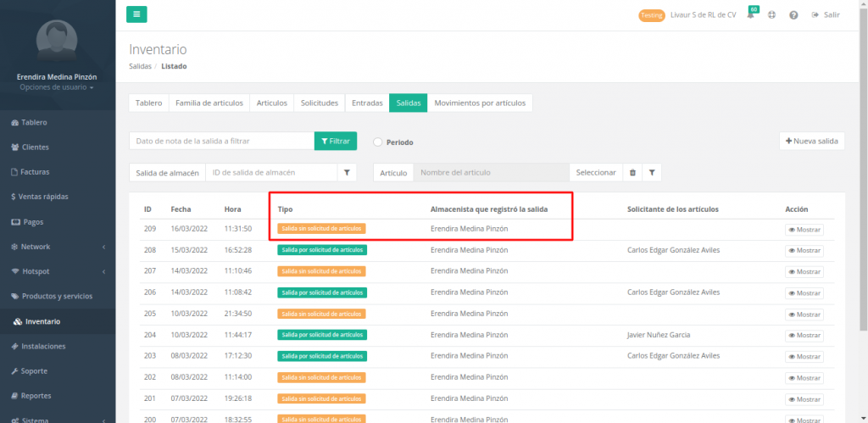
Task: Switch to the Entradas tab
Action: click(x=367, y=103)
